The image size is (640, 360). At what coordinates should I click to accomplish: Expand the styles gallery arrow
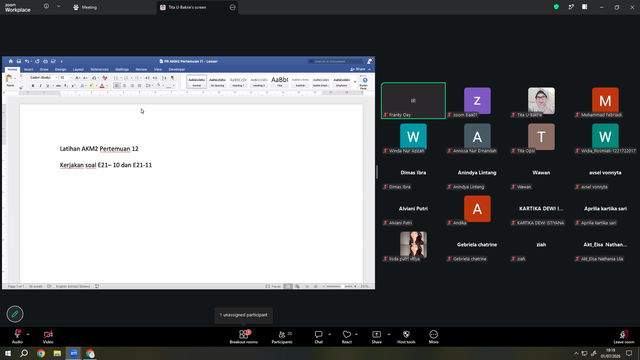(x=355, y=82)
